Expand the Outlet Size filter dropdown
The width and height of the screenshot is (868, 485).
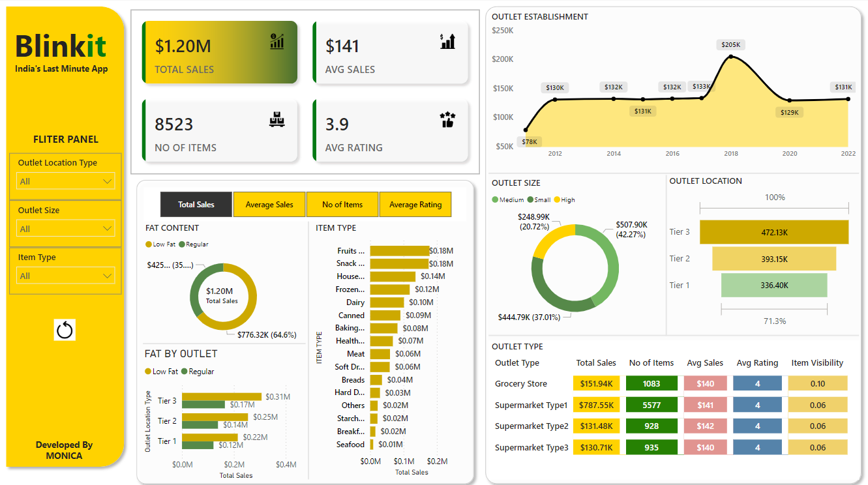click(65, 229)
